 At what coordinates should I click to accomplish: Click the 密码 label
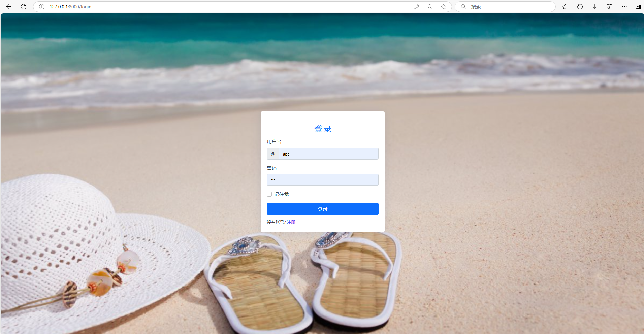point(271,168)
